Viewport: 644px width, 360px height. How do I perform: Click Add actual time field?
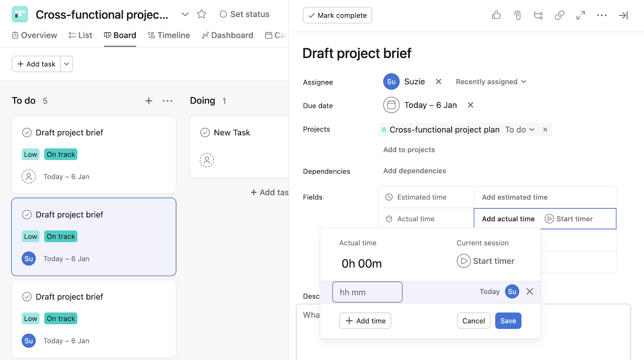click(508, 219)
